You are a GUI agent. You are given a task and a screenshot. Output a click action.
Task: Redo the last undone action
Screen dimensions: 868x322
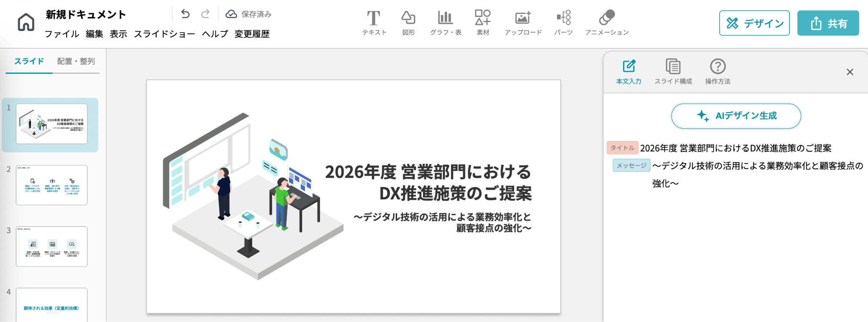pyautogui.click(x=206, y=14)
